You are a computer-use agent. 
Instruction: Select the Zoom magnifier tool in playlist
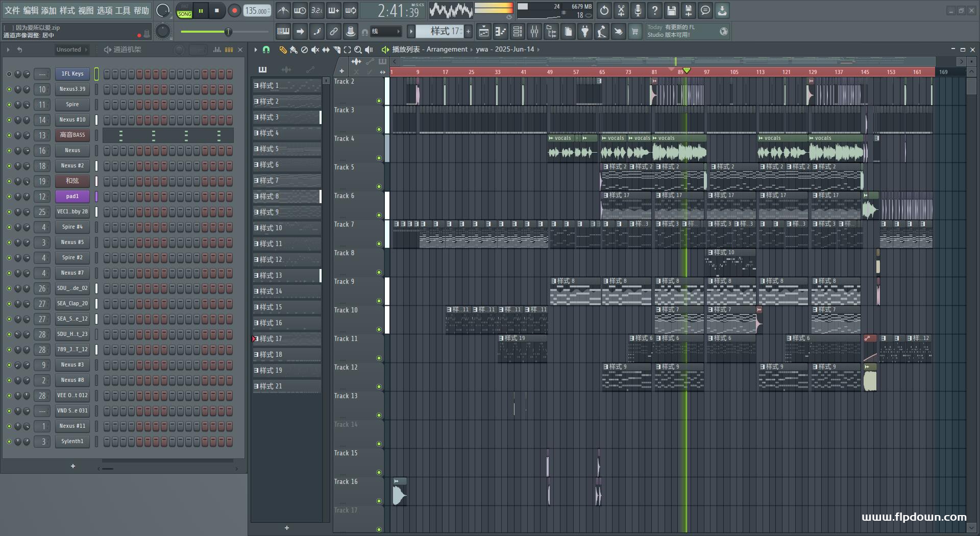(358, 50)
